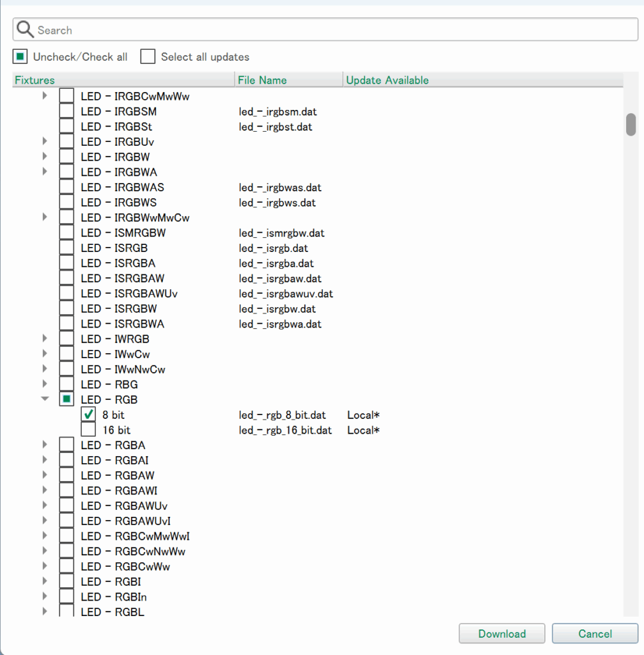This screenshot has height=655, width=644.
Task: Check the LED - RGBA checkbox
Action: click(x=67, y=445)
